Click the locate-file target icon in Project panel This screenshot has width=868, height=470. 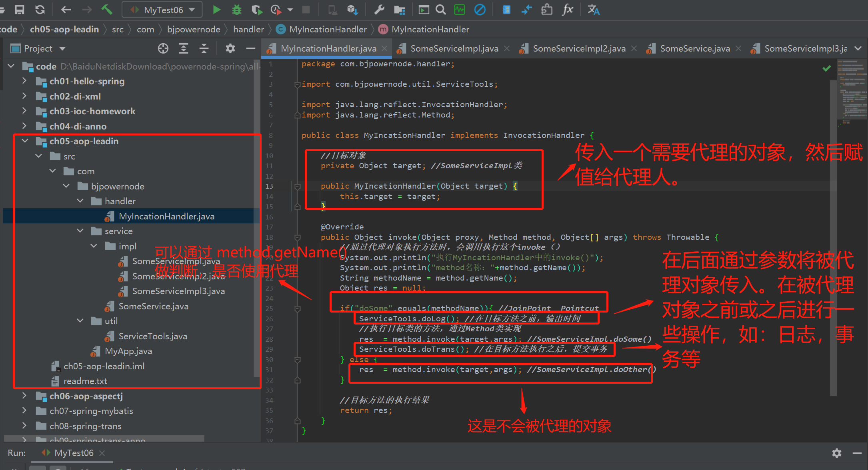click(x=163, y=48)
